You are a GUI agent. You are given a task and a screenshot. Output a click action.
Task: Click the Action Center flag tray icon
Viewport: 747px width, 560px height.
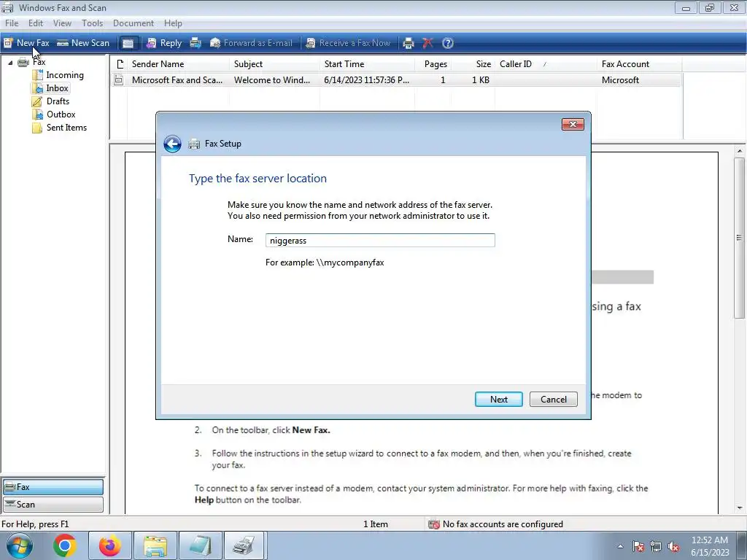(638, 547)
